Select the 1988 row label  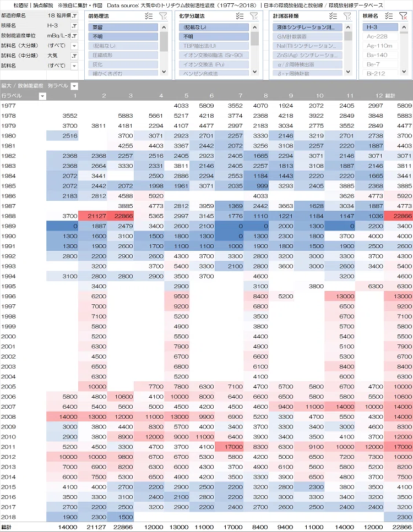tap(8, 216)
